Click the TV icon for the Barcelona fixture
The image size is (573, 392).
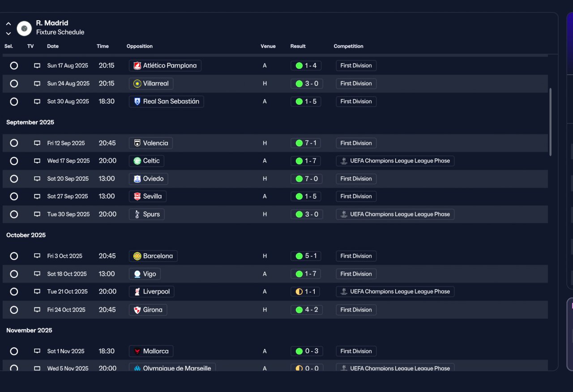(x=37, y=256)
